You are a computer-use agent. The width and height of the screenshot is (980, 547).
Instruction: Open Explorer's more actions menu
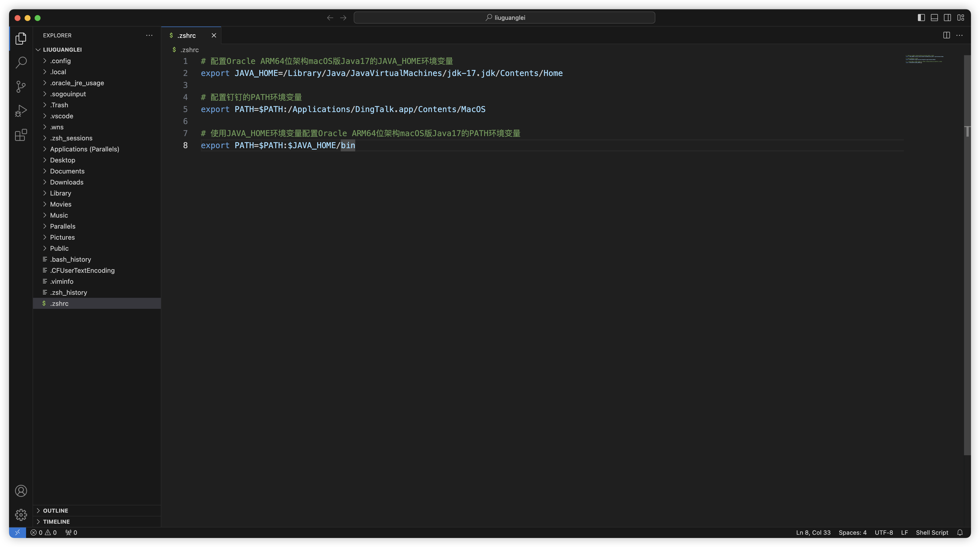[149, 35]
